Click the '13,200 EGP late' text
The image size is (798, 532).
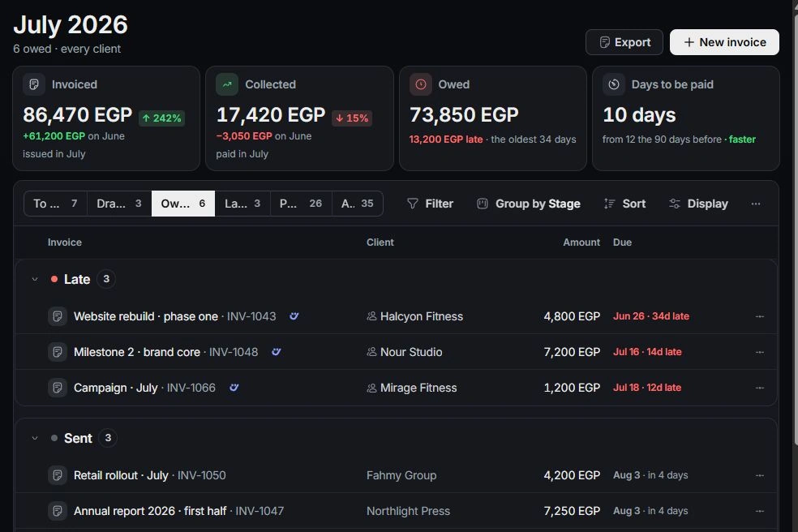446,139
